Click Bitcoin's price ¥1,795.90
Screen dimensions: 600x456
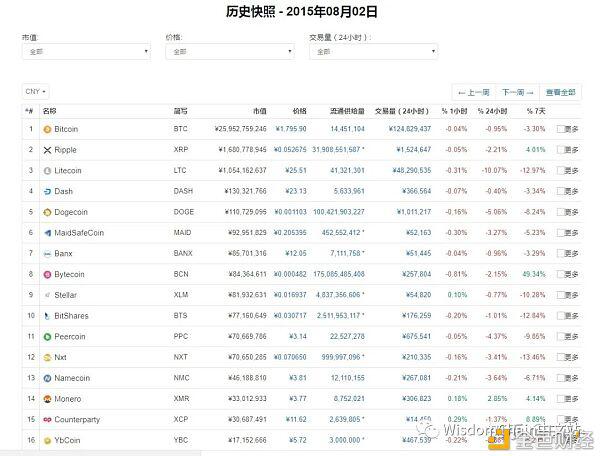(x=291, y=129)
